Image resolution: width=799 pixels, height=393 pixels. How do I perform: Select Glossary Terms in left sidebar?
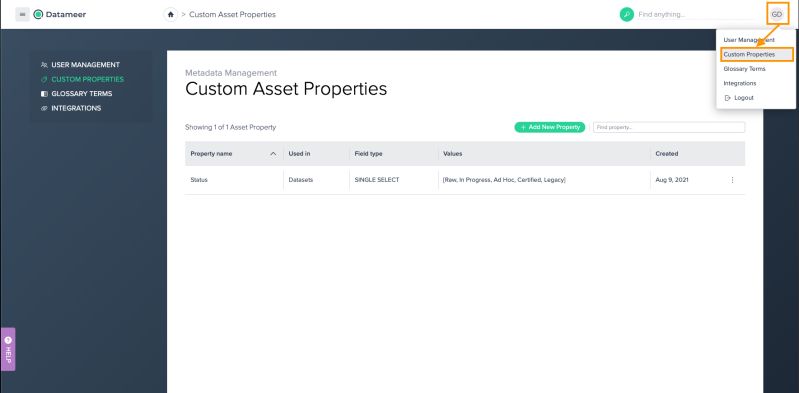pyautogui.click(x=82, y=94)
